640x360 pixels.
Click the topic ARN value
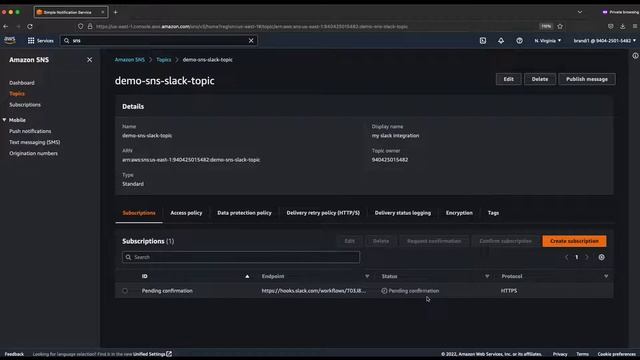point(191,160)
